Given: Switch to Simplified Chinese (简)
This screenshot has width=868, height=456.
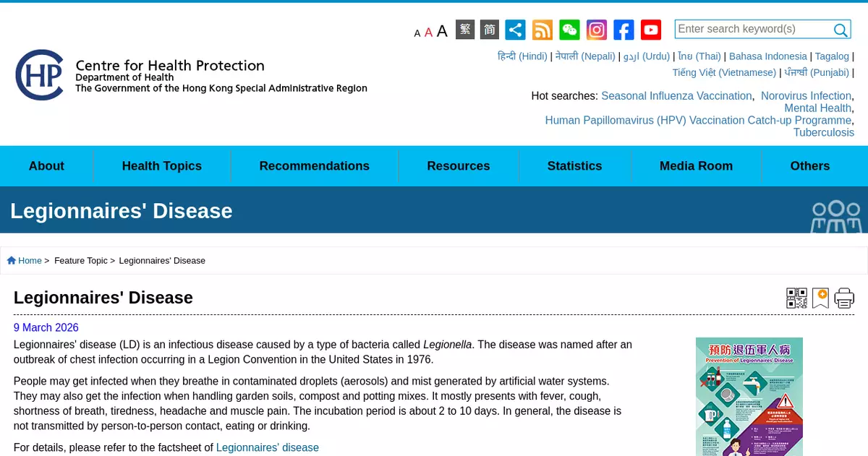Looking at the screenshot, I should [x=490, y=30].
